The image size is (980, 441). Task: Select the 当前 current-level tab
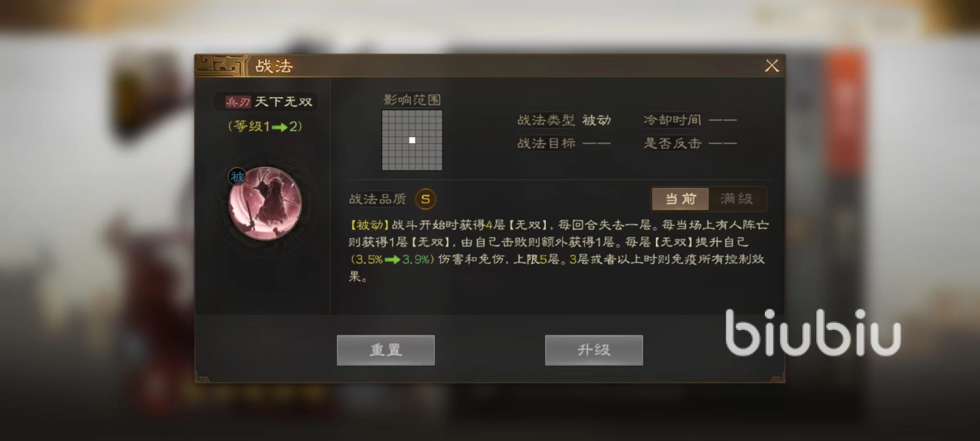pos(681,199)
